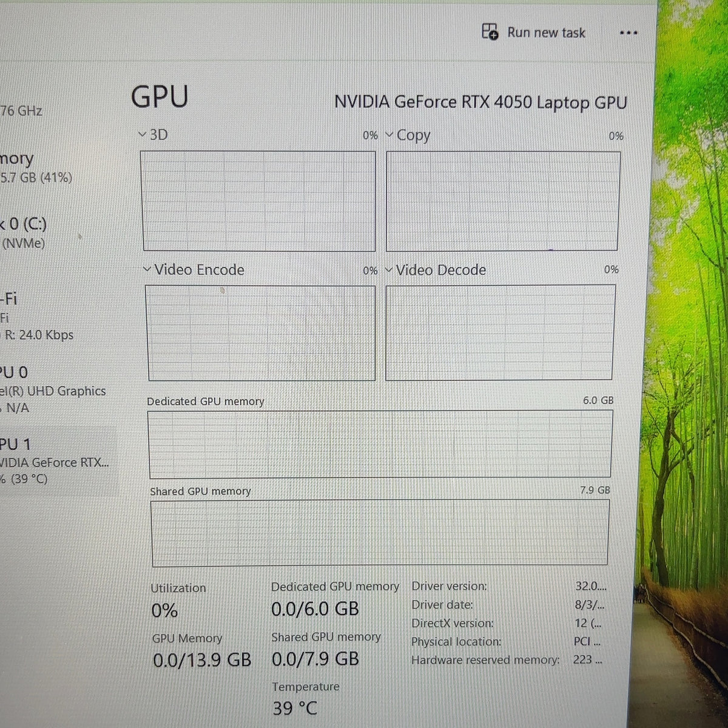Click the 5.7 GB (41%) memory usage text
This screenshot has width=728, height=728.
(x=36, y=178)
